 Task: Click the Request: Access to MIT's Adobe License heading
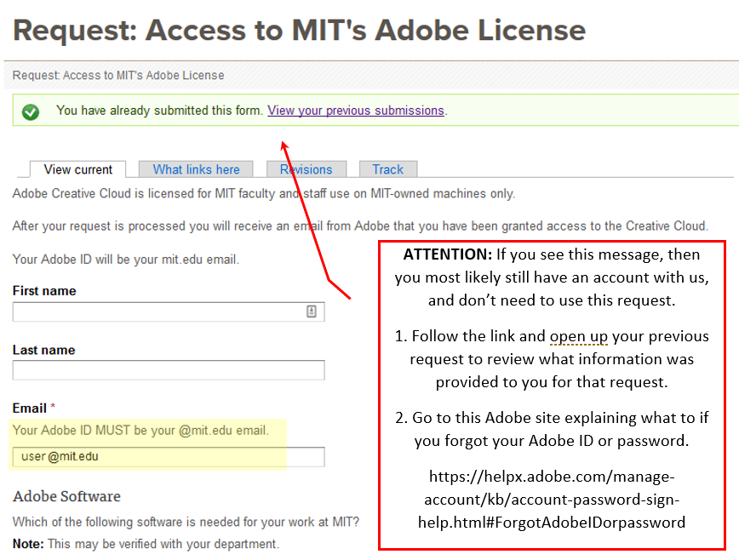(x=299, y=31)
